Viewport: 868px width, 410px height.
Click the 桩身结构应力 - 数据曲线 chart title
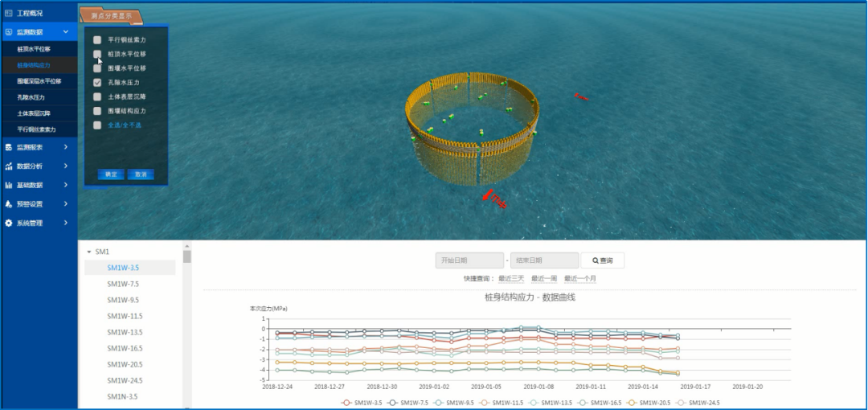point(530,297)
